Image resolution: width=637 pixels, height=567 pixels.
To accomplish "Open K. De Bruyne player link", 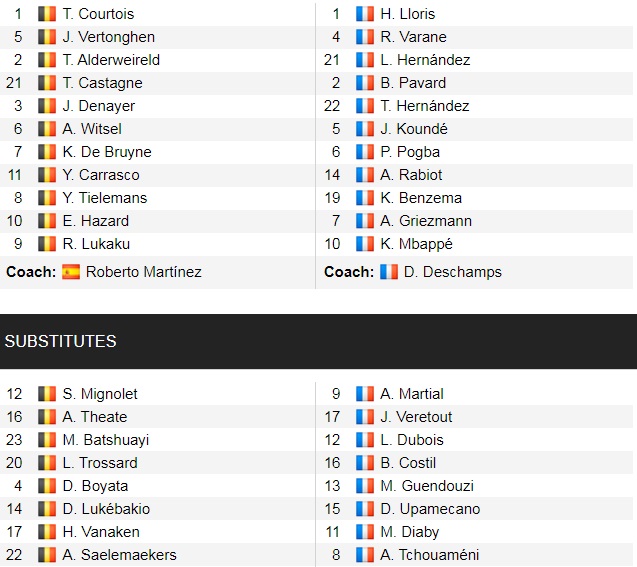I will click(x=107, y=152).
